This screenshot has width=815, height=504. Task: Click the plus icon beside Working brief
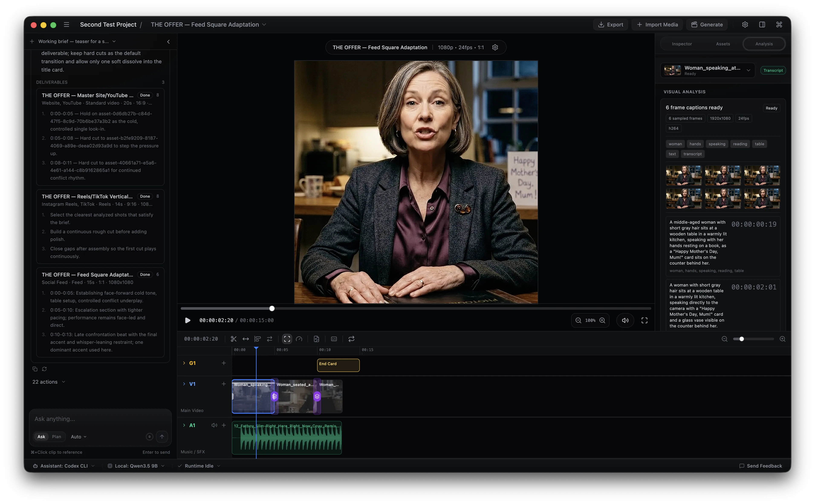(32, 41)
